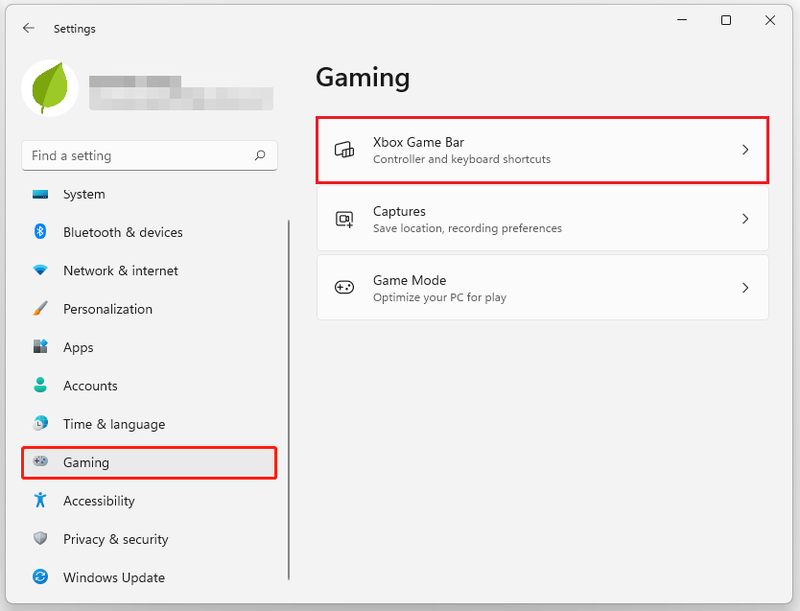Select Gaming in the sidebar
Screen dimensions: 800x611
tap(149, 463)
